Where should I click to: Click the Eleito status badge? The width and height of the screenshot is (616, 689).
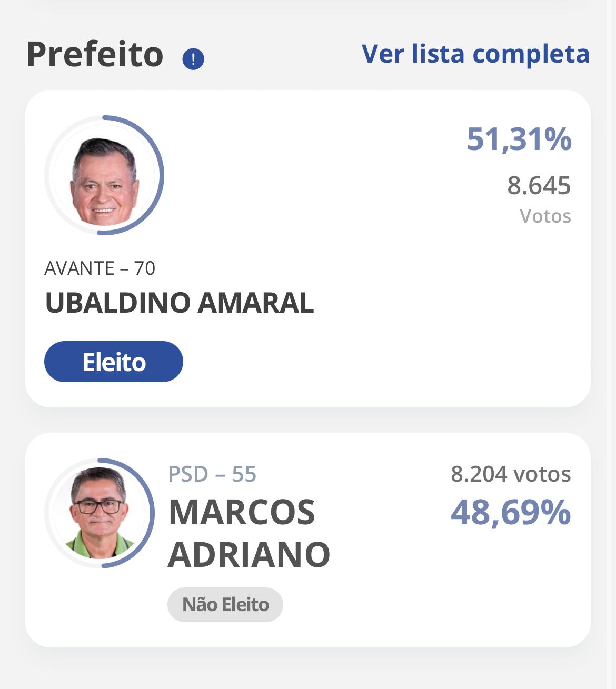coord(114,362)
